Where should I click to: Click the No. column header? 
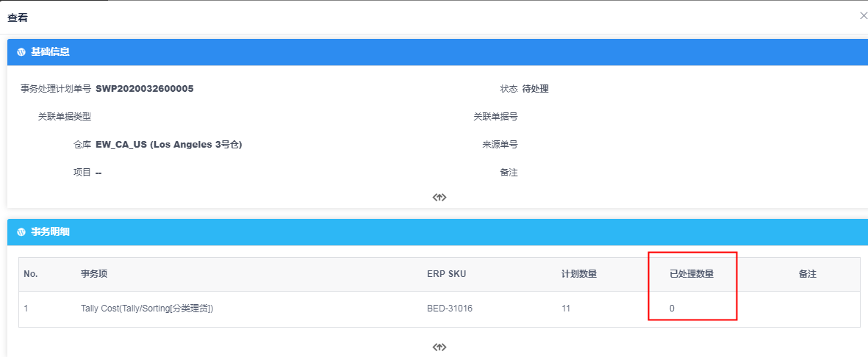31,274
